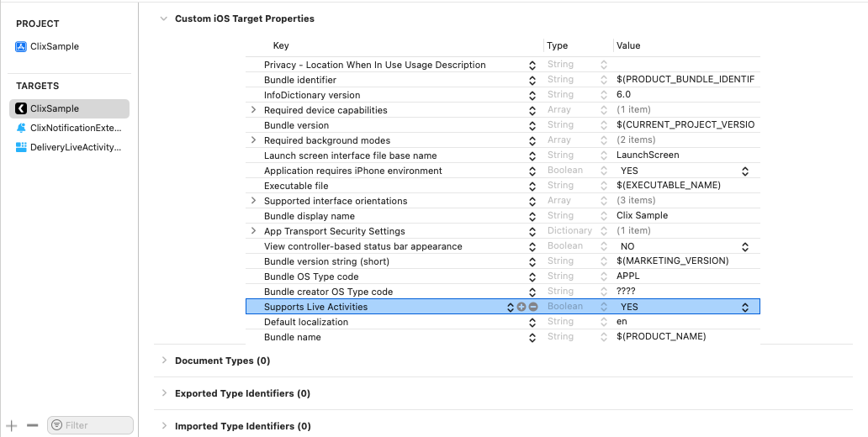Open value dropdown for status bar appearance

tap(745, 247)
